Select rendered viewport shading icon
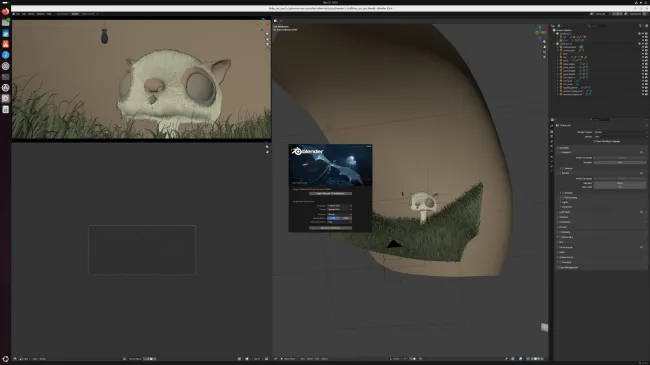The image size is (650, 365). 541,359
